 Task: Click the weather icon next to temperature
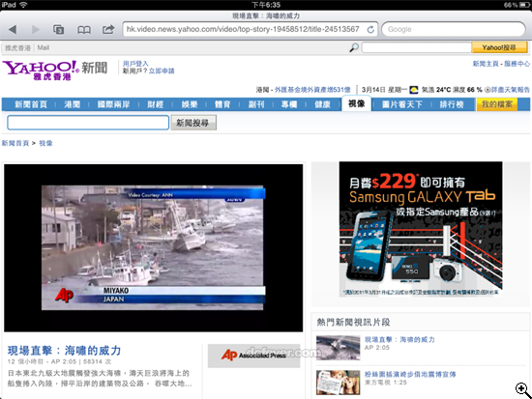(x=414, y=90)
